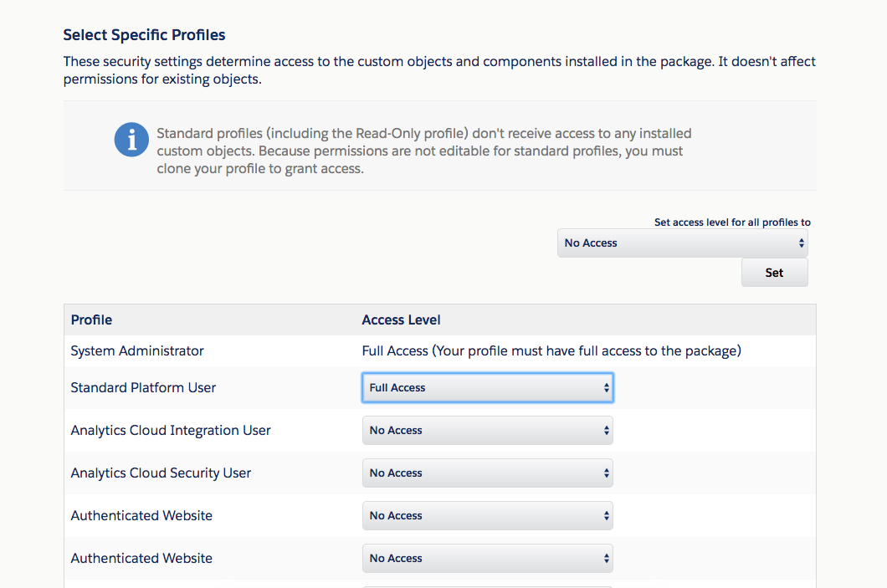
Task: Click the standard profiles information message text
Action: [424, 151]
